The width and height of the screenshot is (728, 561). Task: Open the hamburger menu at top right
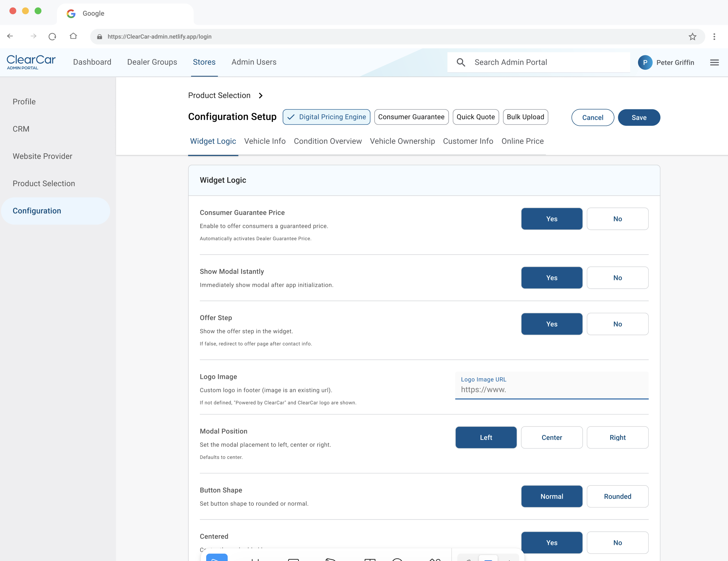point(715,62)
